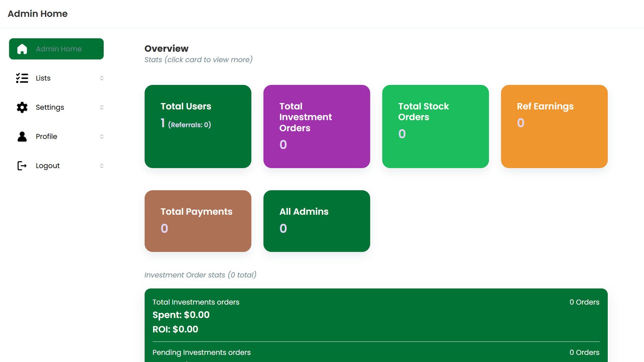Expand the Lists submenu arrow

(102, 78)
